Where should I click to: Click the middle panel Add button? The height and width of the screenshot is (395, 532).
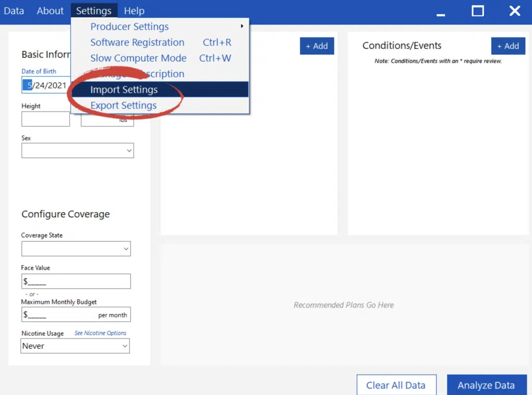pyautogui.click(x=317, y=46)
